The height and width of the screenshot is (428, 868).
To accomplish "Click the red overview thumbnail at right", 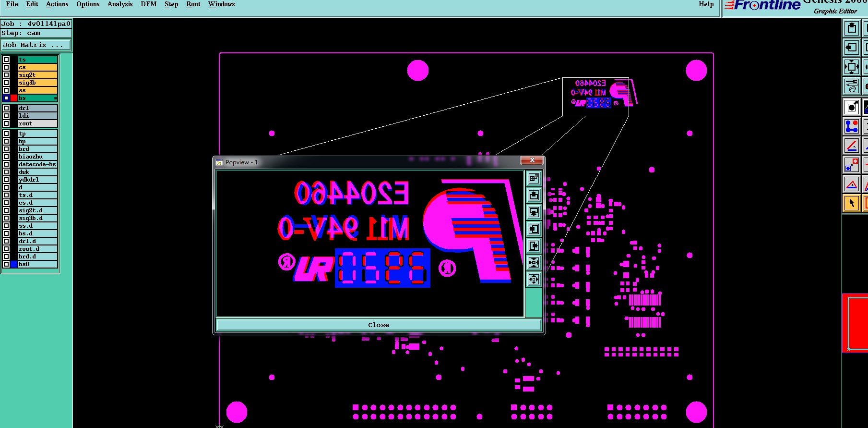I will [855, 323].
